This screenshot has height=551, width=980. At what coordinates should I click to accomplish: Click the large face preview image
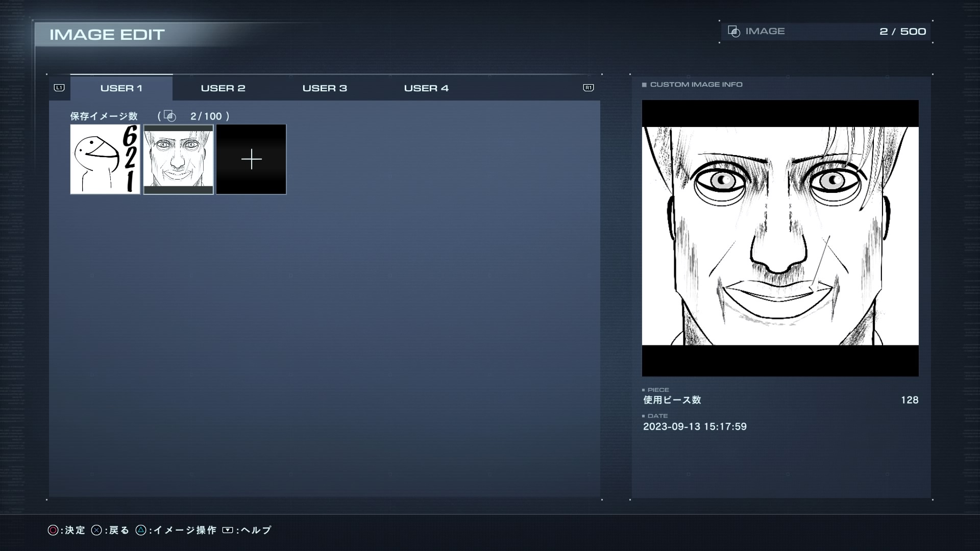click(x=780, y=238)
